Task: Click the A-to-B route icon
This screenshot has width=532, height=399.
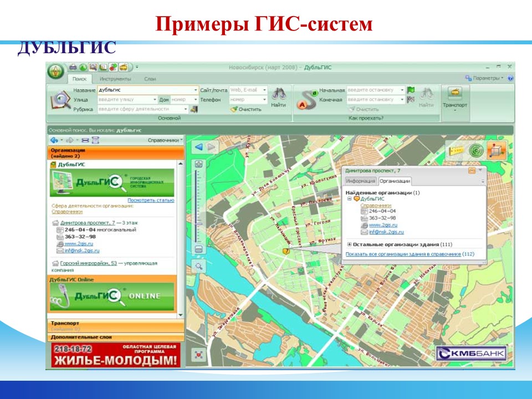Action: click(307, 100)
